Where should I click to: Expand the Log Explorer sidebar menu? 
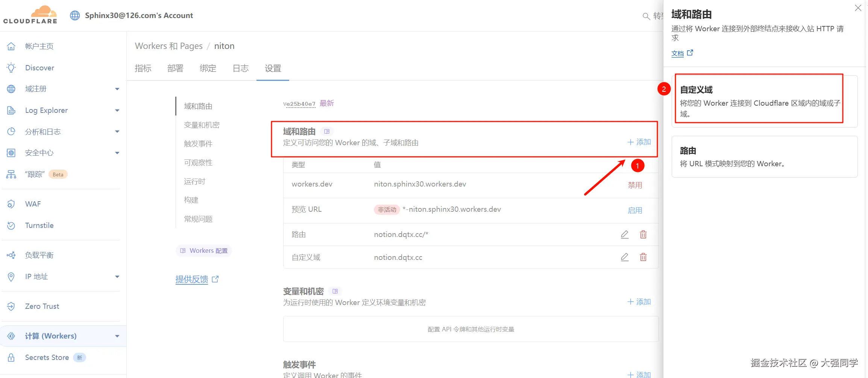tap(117, 111)
